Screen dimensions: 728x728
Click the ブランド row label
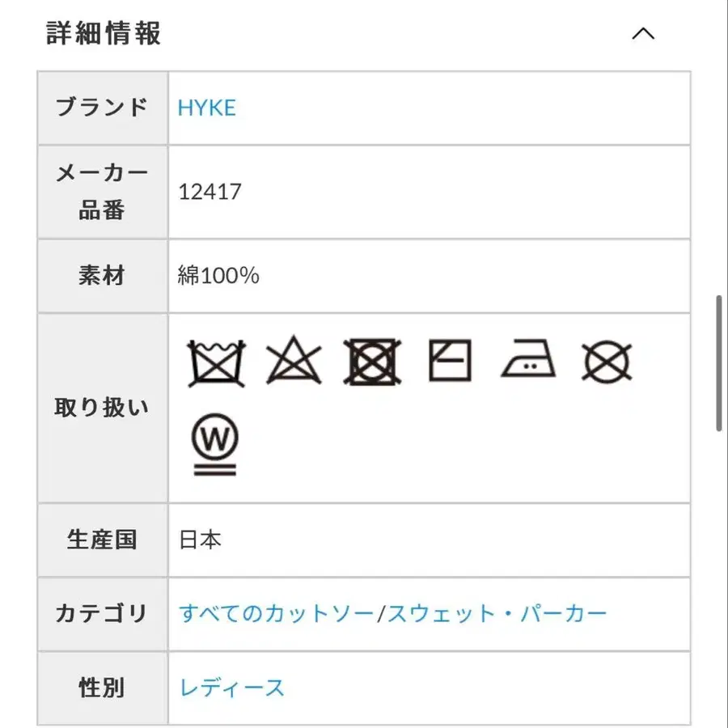[102, 108]
